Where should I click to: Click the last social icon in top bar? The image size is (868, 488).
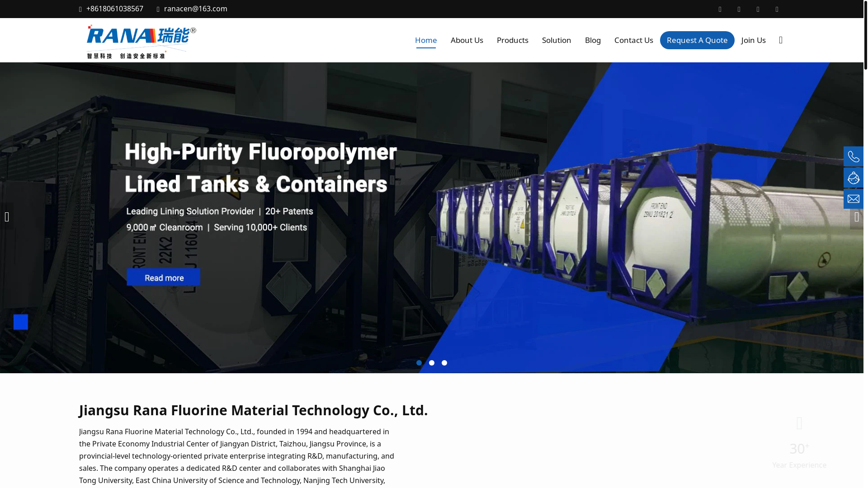(777, 9)
